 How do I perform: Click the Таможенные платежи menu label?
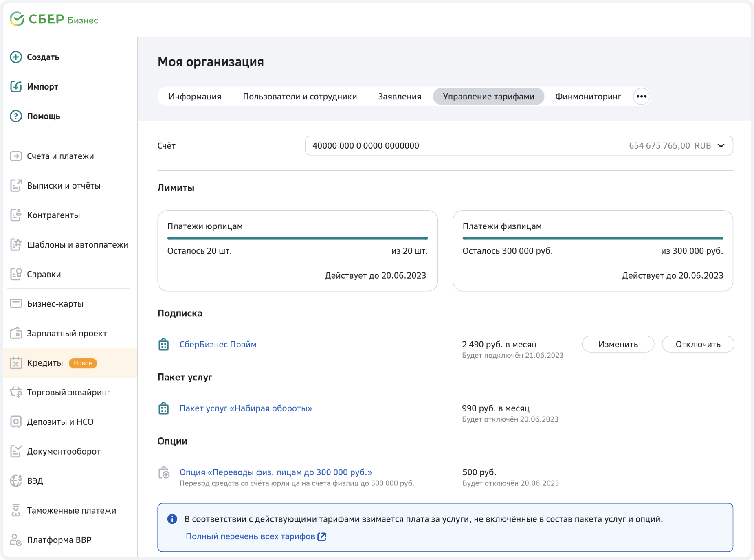tap(72, 511)
